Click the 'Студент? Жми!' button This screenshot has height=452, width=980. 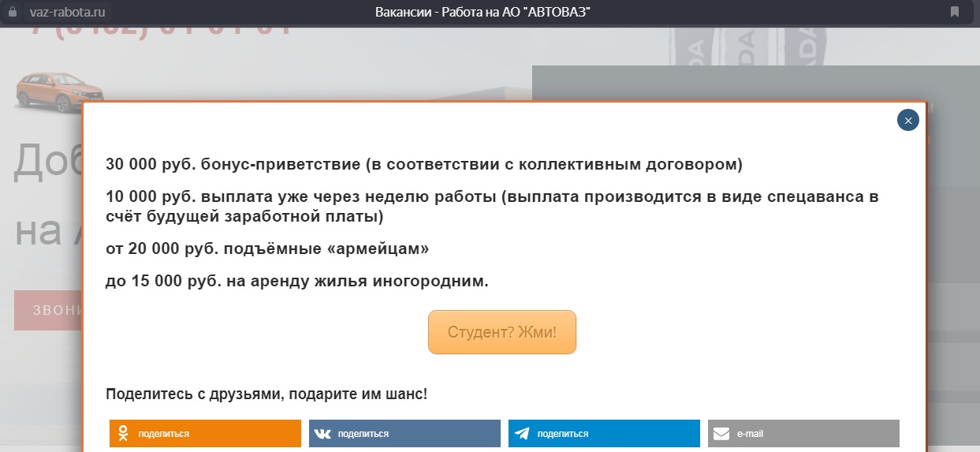tap(502, 332)
